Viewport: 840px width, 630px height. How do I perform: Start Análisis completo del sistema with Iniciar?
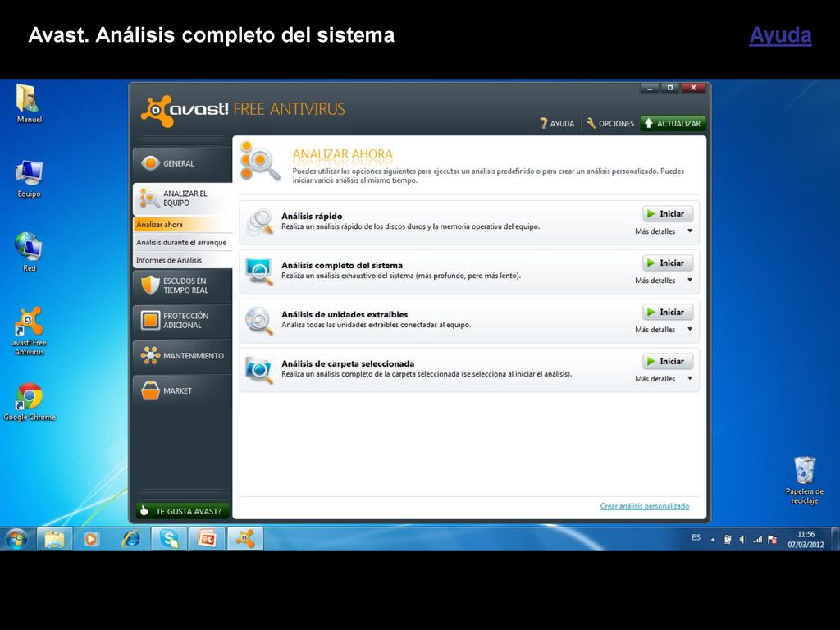(668, 263)
